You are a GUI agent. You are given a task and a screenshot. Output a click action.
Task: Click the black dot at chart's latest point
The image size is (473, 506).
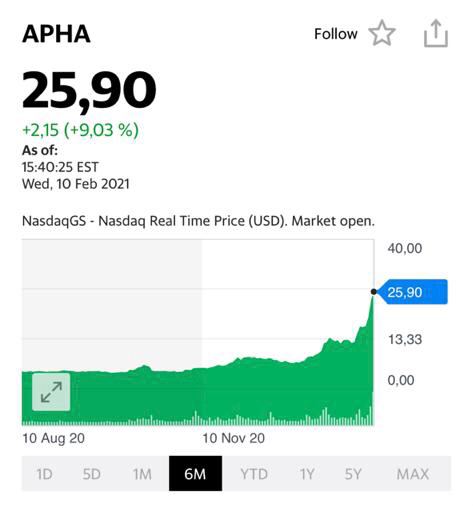pyautogui.click(x=374, y=292)
